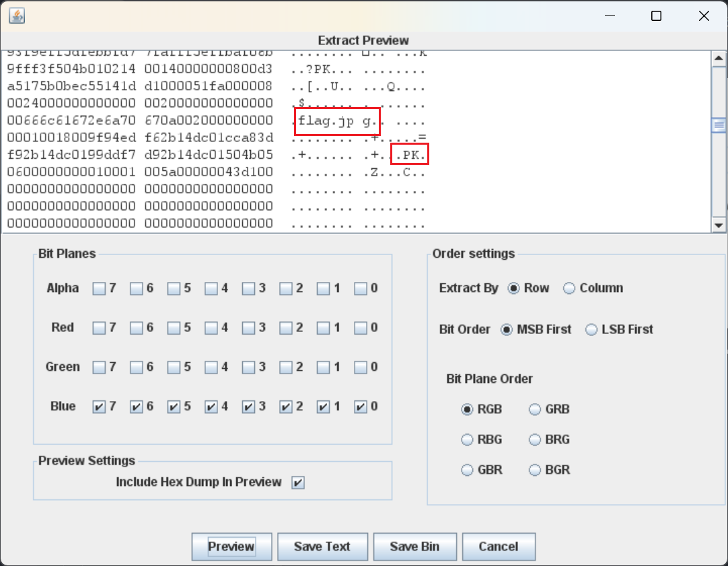
Task: Uncheck Blue bit plane 0
Action: pos(361,407)
